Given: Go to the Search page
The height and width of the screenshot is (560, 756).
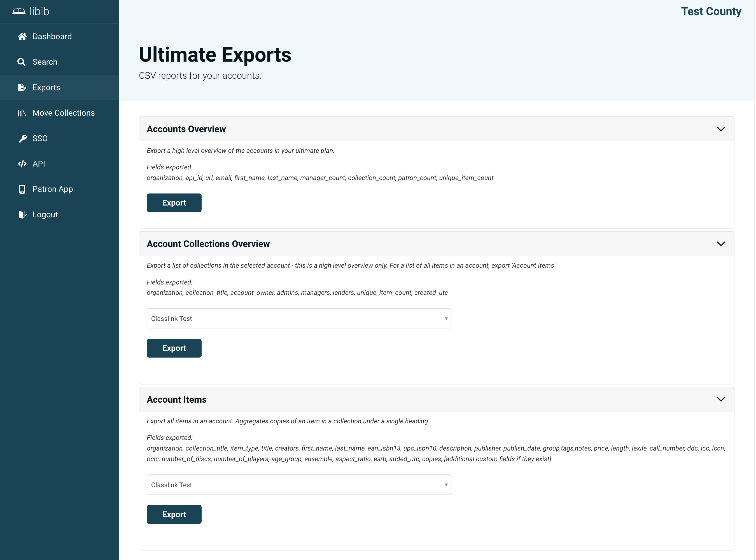Looking at the screenshot, I should point(59,62).
